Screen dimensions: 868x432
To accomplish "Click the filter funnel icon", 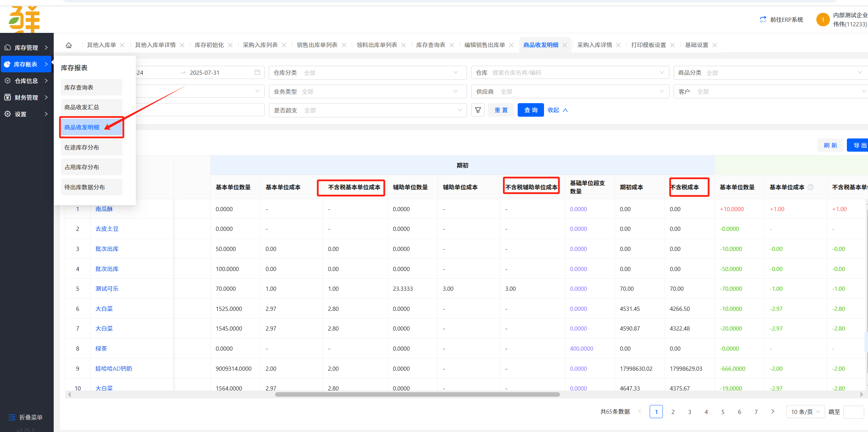I will pyautogui.click(x=477, y=110).
